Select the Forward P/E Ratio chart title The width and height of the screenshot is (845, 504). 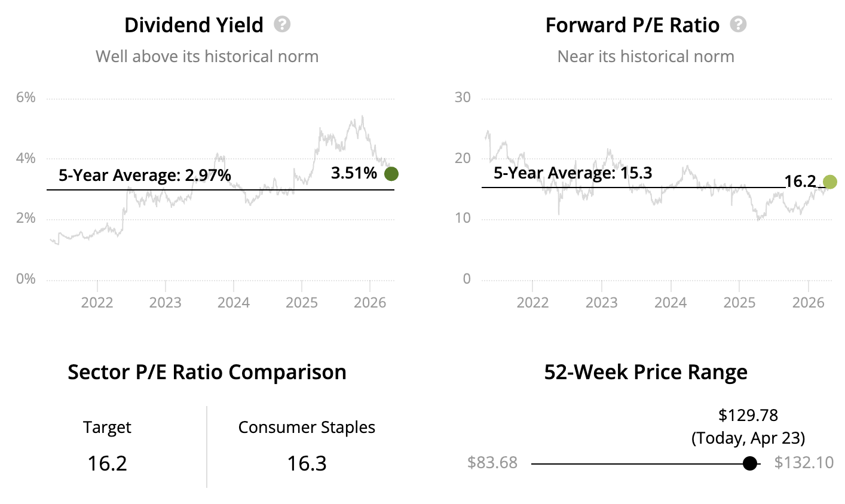pyautogui.click(x=632, y=25)
